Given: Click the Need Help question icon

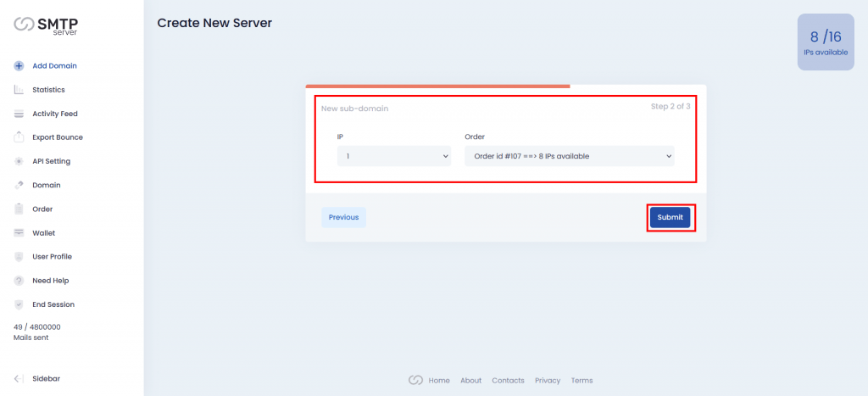Looking at the screenshot, I should [x=19, y=281].
